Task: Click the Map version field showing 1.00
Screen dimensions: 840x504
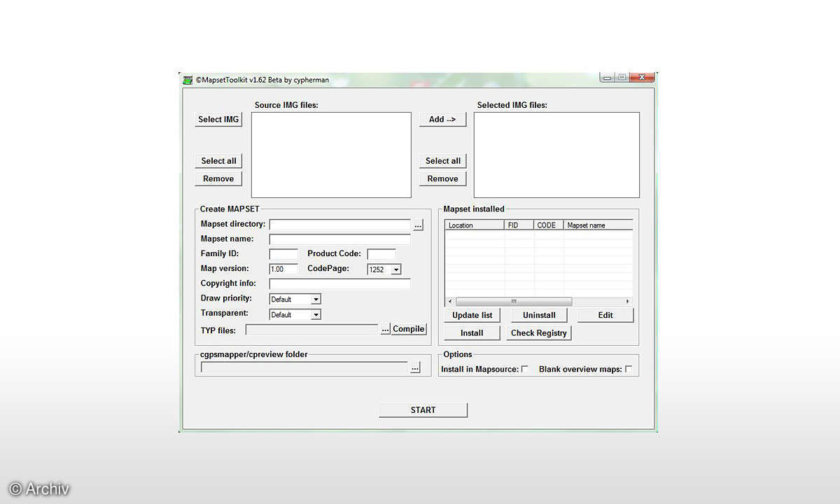Action: [x=283, y=269]
